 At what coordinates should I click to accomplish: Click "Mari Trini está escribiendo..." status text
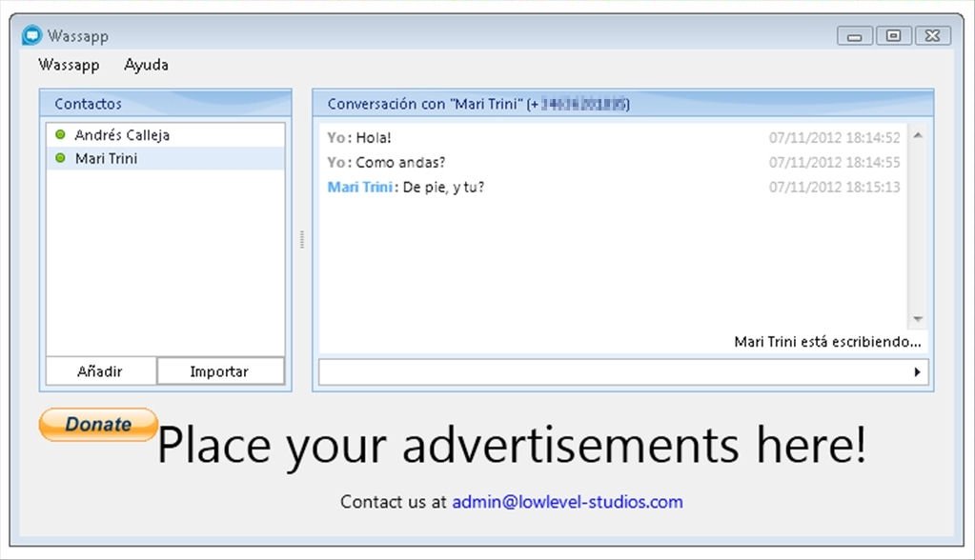click(827, 342)
